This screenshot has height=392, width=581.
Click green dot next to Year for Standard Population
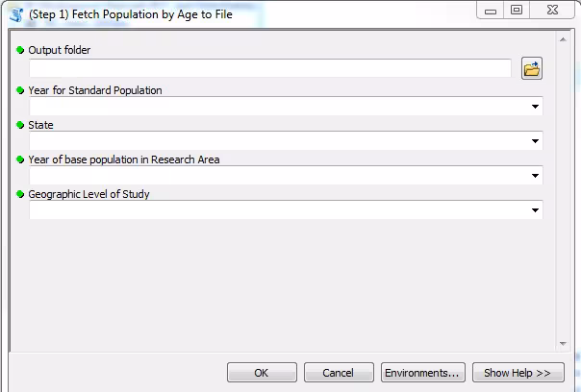(20, 90)
